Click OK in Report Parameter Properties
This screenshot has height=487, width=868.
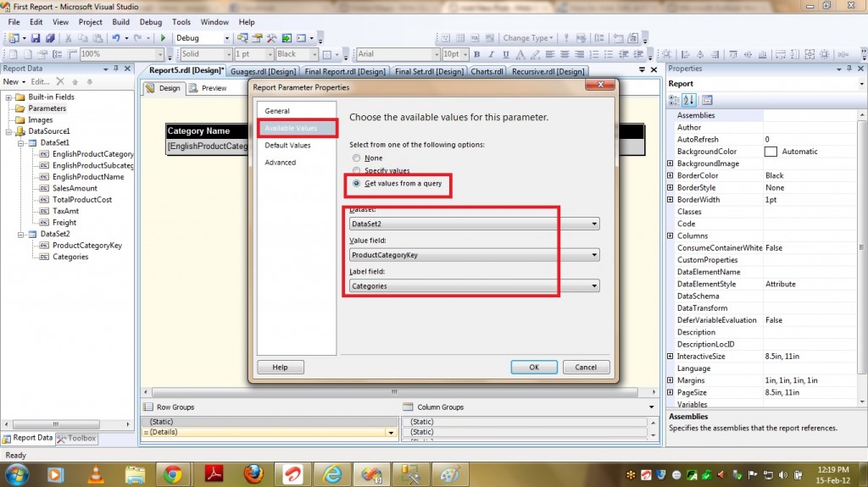pyautogui.click(x=533, y=368)
